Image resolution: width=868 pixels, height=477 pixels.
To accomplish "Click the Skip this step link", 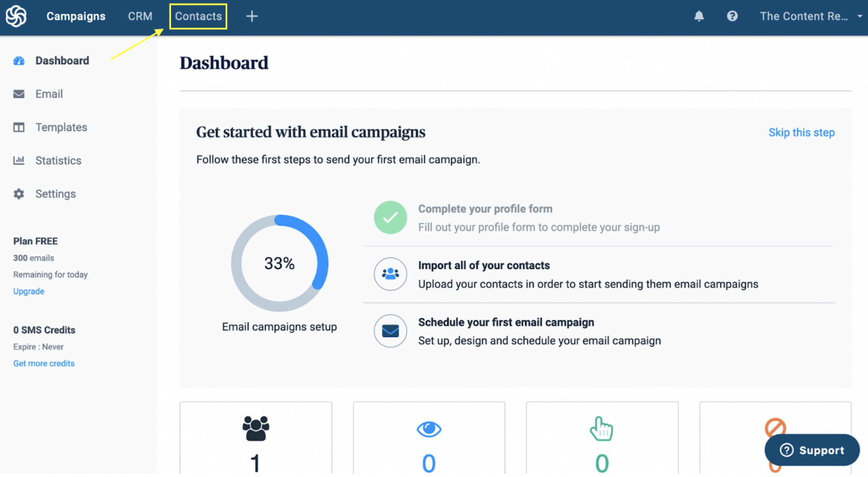I will click(801, 132).
